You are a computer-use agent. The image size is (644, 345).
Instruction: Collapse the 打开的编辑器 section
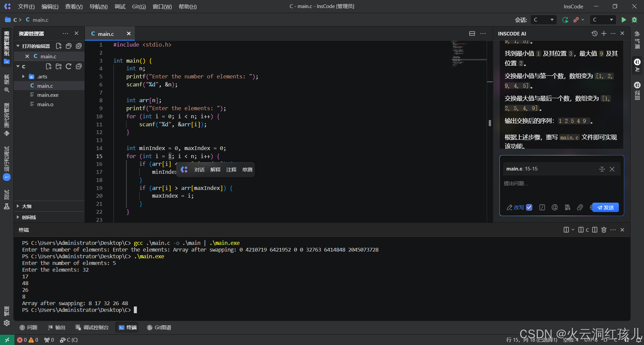pos(18,46)
